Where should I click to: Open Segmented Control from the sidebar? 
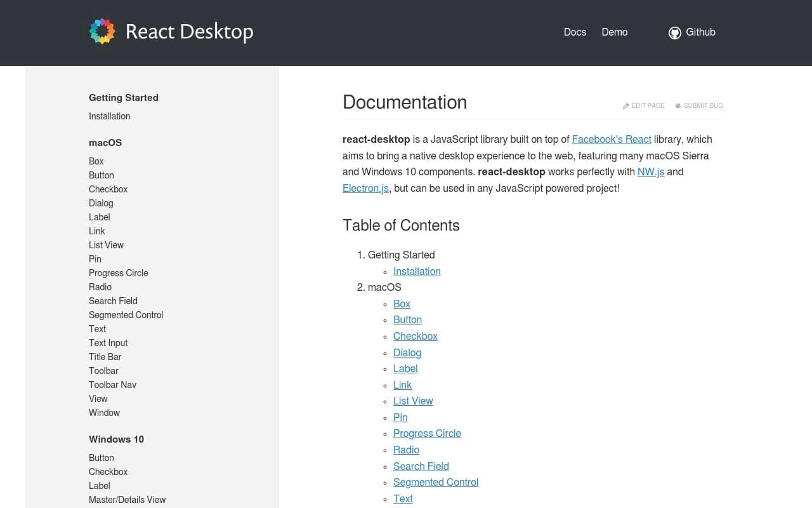[x=126, y=315]
